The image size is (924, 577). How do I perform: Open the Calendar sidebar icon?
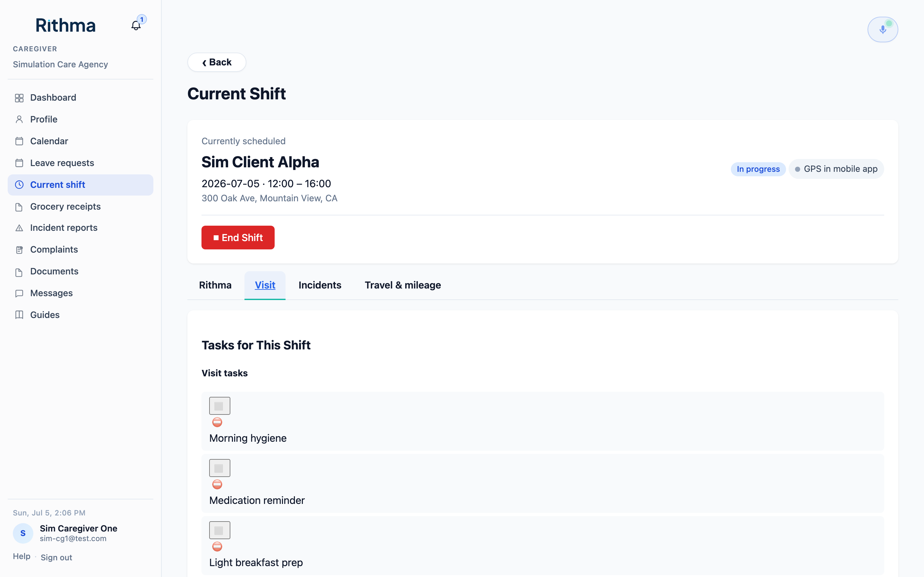(x=19, y=141)
